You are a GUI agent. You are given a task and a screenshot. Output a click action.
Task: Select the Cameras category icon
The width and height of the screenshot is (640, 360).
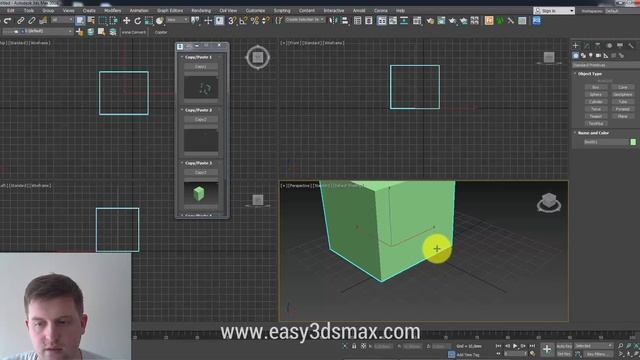598,56
